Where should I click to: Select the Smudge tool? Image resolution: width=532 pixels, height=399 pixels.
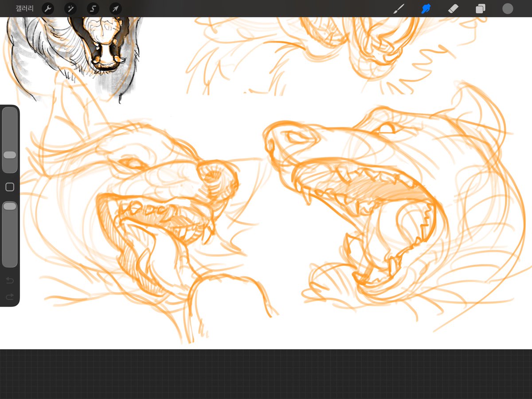coord(426,8)
